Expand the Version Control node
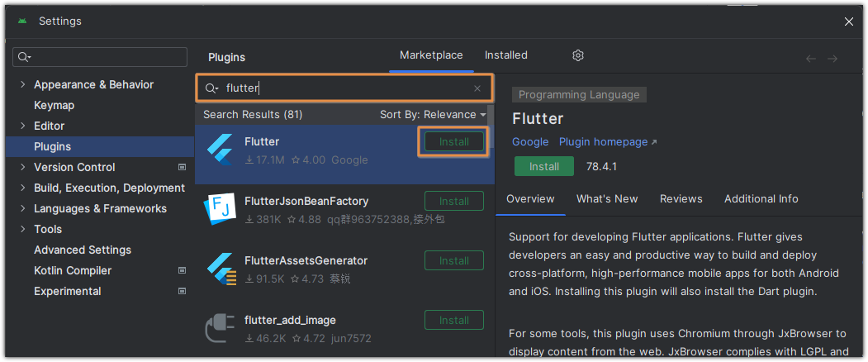This screenshot has height=362, width=868. [x=22, y=167]
